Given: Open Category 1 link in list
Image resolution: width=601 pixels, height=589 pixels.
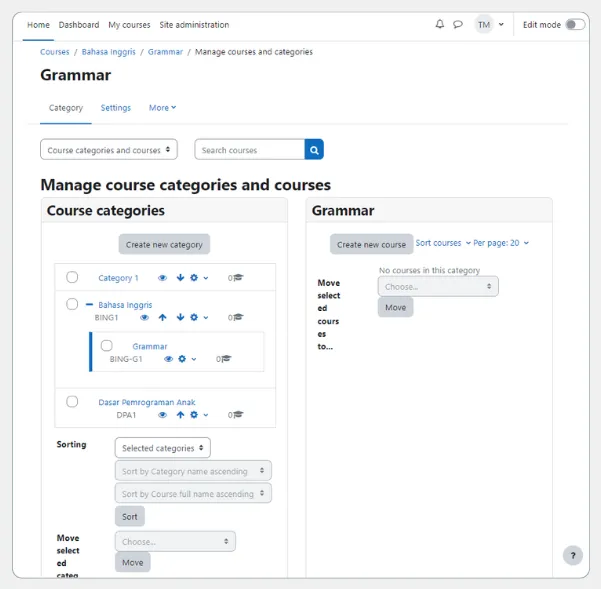Looking at the screenshot, I should (118, 278).
